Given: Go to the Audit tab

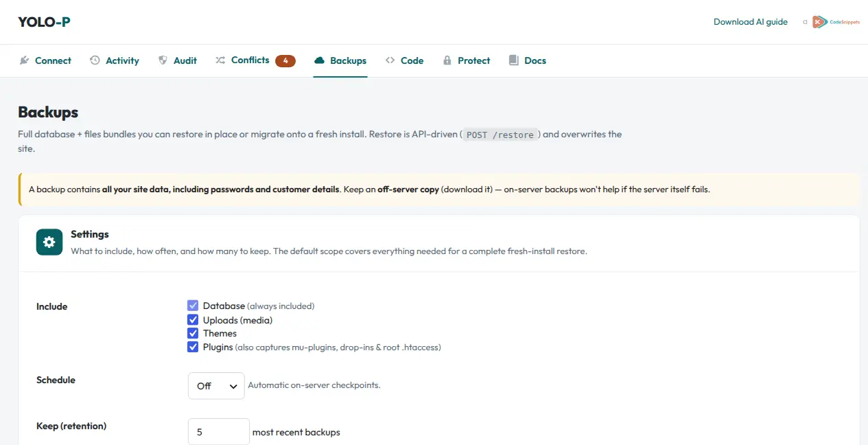Looking at the screenshot, I should click(x=178, y=60).
